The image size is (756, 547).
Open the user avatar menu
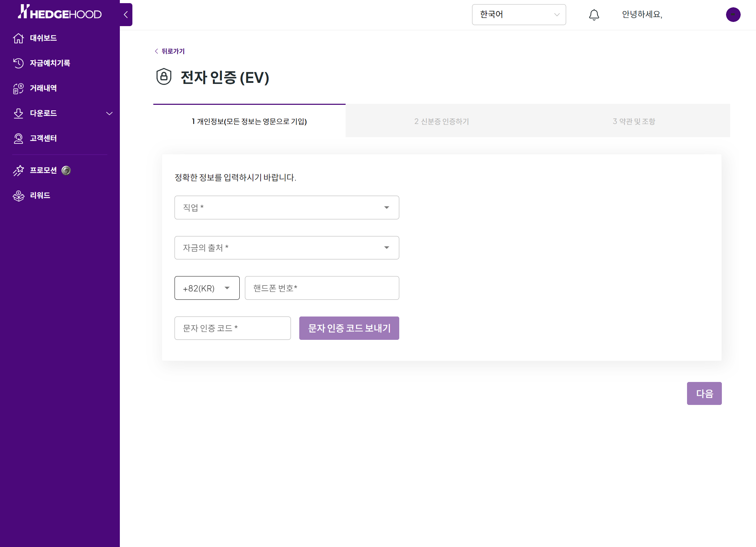733,15
